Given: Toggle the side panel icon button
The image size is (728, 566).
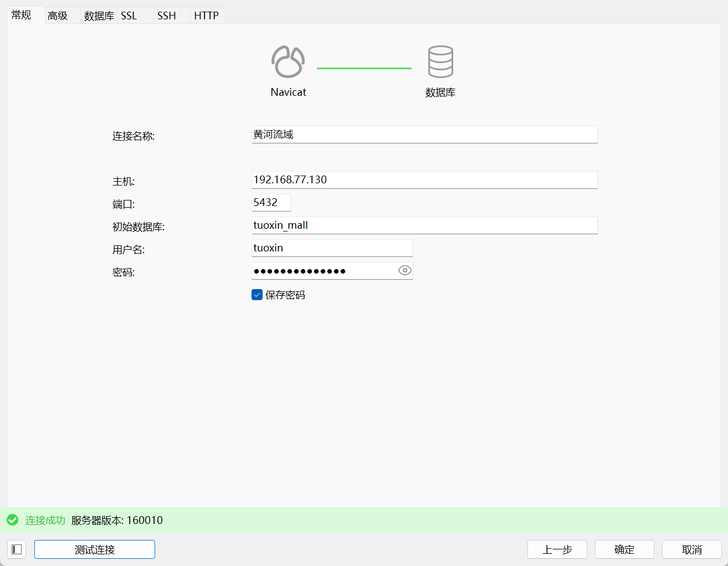Looking at the screenshot, I should tap(17, 549).
